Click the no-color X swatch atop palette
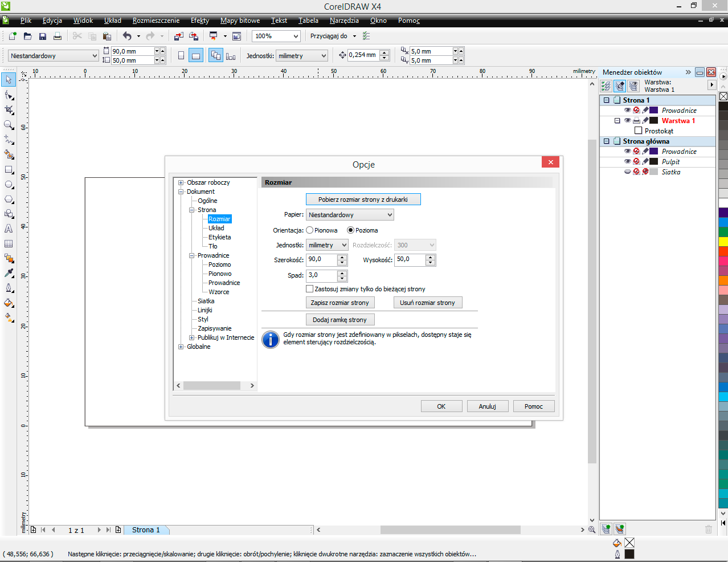This screenshot has height=562, width=728. (723, 96)
